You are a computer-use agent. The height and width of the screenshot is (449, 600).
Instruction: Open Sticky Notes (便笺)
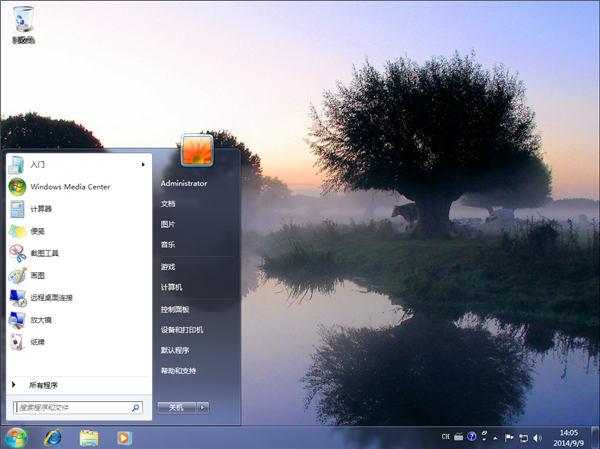(x=37, y=230)
